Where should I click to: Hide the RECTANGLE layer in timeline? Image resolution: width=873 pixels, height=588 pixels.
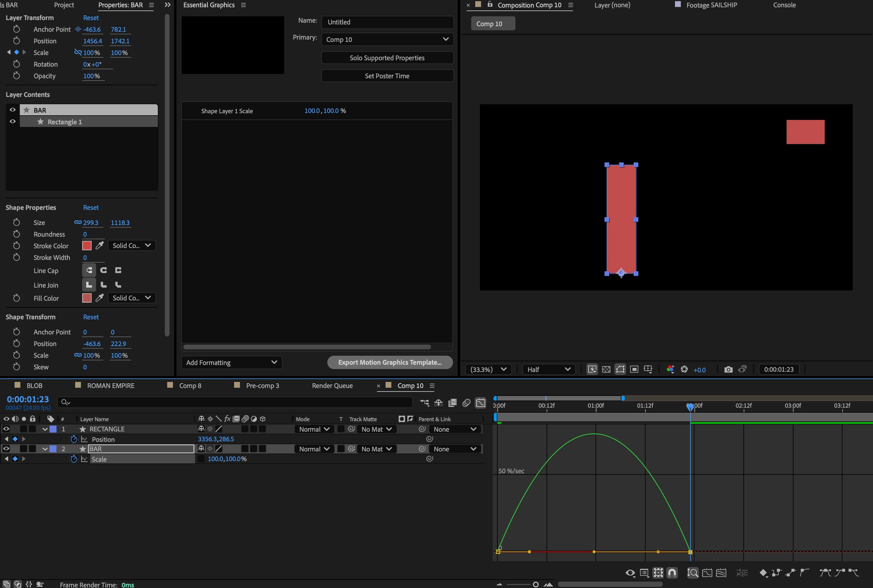coord(6,429)
